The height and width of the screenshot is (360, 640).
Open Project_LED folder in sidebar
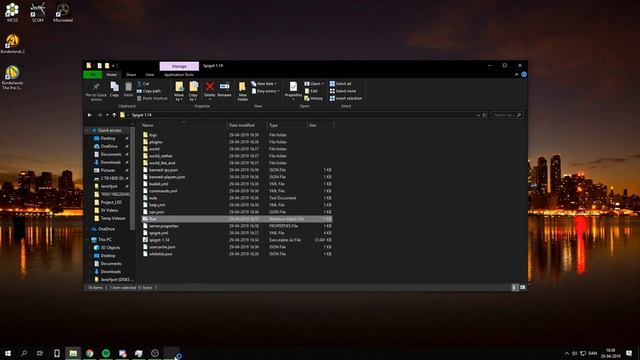[x=111, y=202]
